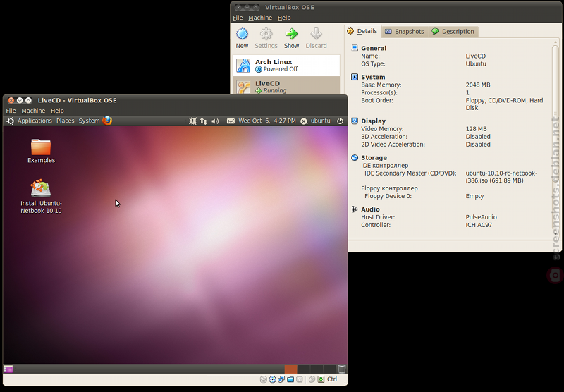
Task: Click the PulseAudio host driver value
Action: tap(481, 217)
